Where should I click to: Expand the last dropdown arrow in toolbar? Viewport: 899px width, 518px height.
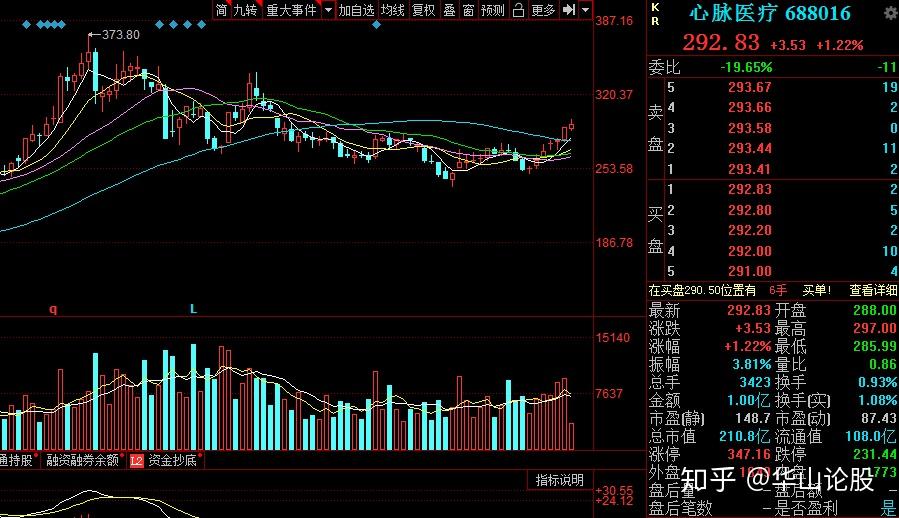tap(585, 10)
